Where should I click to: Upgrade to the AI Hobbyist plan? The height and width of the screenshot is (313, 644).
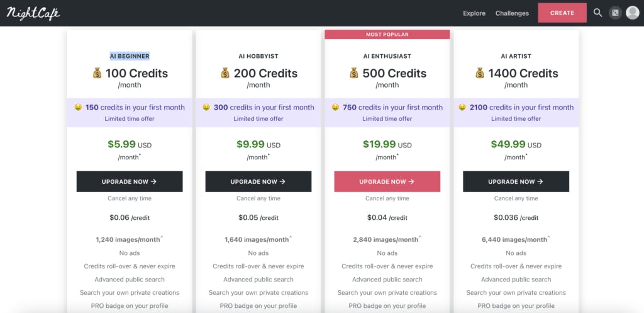click(258, 181)
